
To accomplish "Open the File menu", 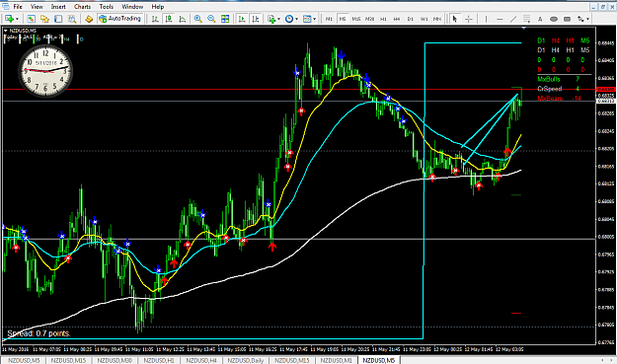I will pos(18,7).
